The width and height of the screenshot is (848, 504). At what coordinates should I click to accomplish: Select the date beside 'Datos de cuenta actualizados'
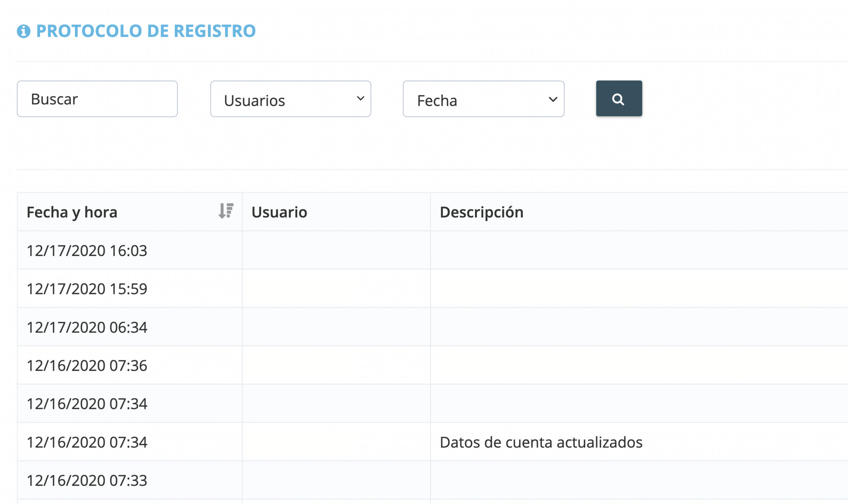pos(87,442)
